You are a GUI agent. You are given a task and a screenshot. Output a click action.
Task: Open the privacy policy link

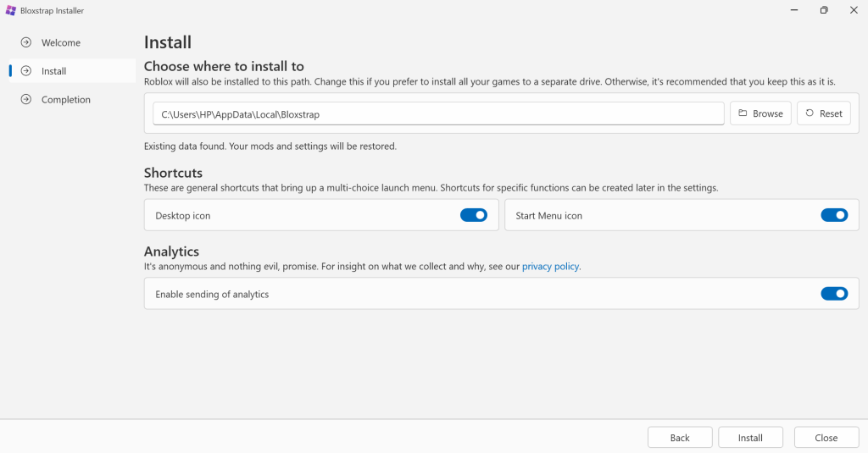(550, 267)
